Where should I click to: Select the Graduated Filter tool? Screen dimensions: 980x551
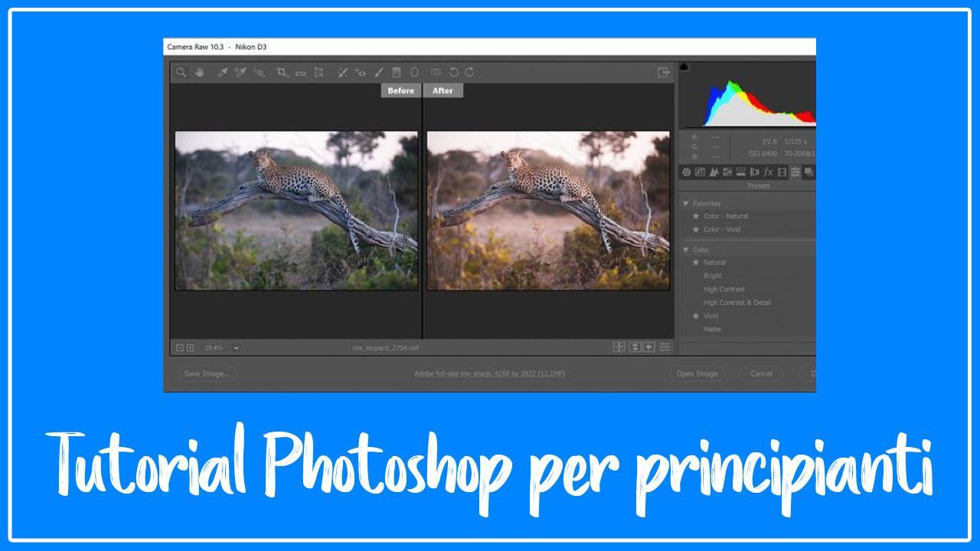tap(397, 72)
